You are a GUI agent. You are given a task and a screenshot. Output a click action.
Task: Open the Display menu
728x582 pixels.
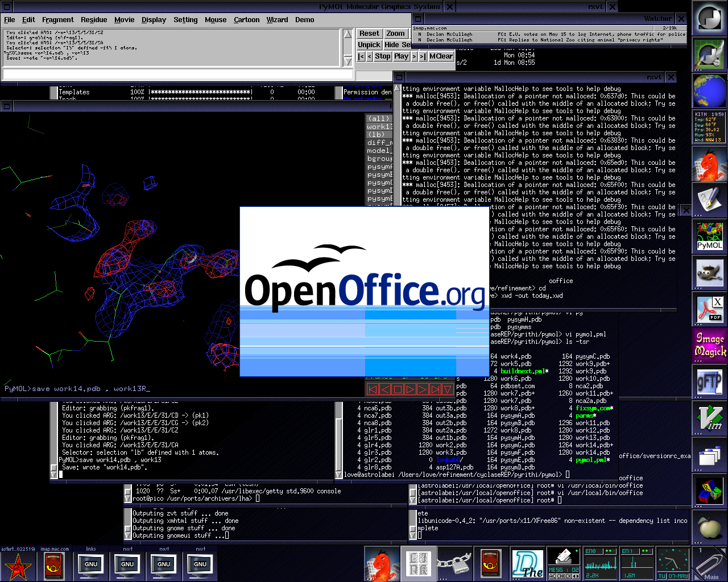(x=154, y=19)
